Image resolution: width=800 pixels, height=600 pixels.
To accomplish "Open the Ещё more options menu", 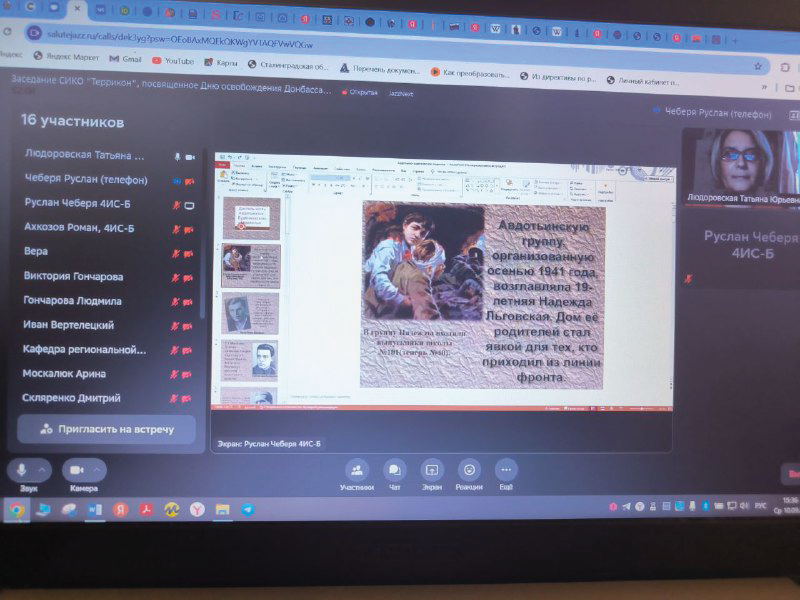I will point(506,474).
